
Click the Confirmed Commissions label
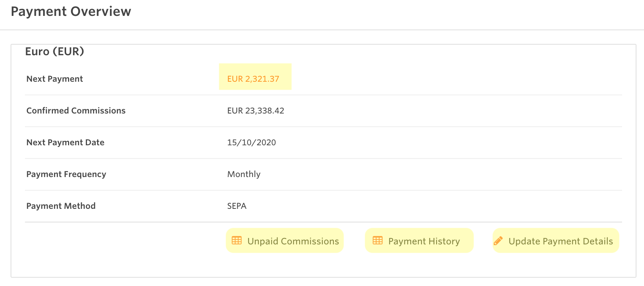(x=76, y=110)
